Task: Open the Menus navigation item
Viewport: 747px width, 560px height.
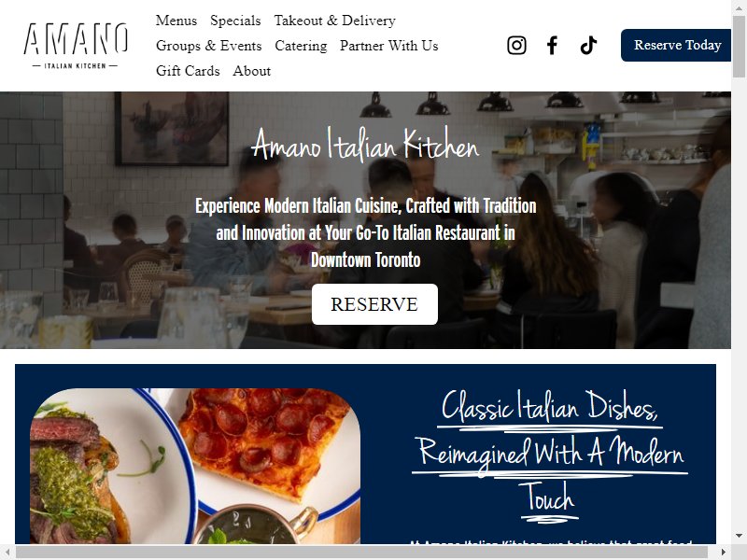Action: coord(176,21)
